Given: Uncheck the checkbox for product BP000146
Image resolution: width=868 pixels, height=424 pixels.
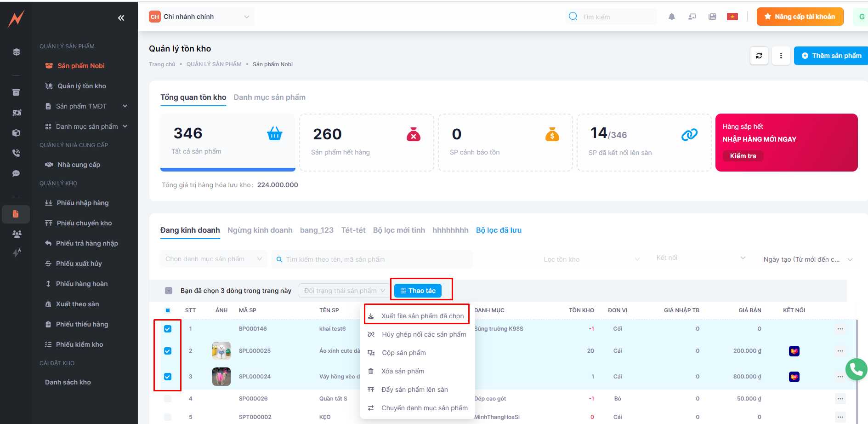Looking at the screenshot, I should pyautogui.click(x=168, y=329).
